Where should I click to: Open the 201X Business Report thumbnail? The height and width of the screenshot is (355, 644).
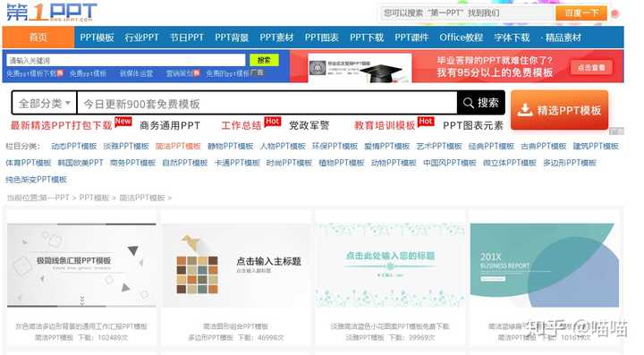click(x=544, y=265)
